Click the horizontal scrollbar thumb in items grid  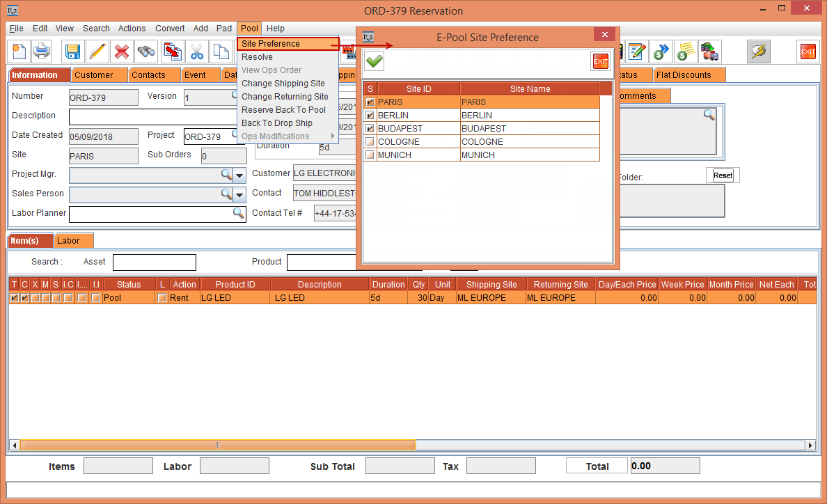217,446
